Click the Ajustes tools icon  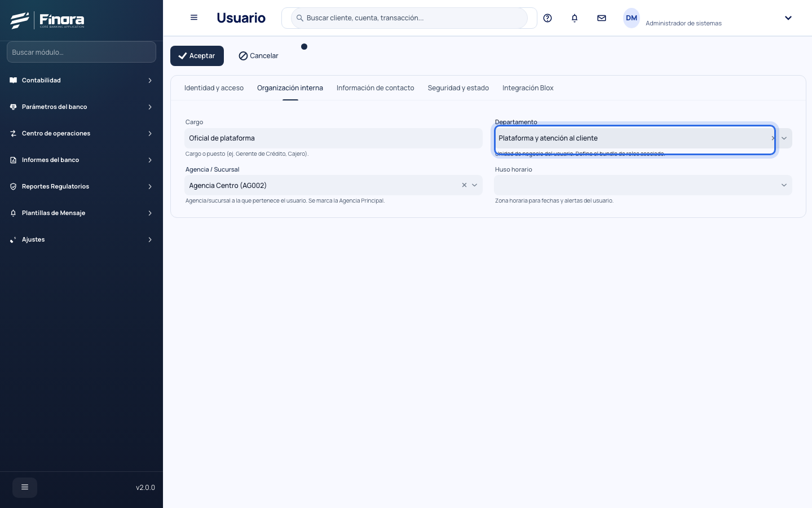(x=14, y=239)
